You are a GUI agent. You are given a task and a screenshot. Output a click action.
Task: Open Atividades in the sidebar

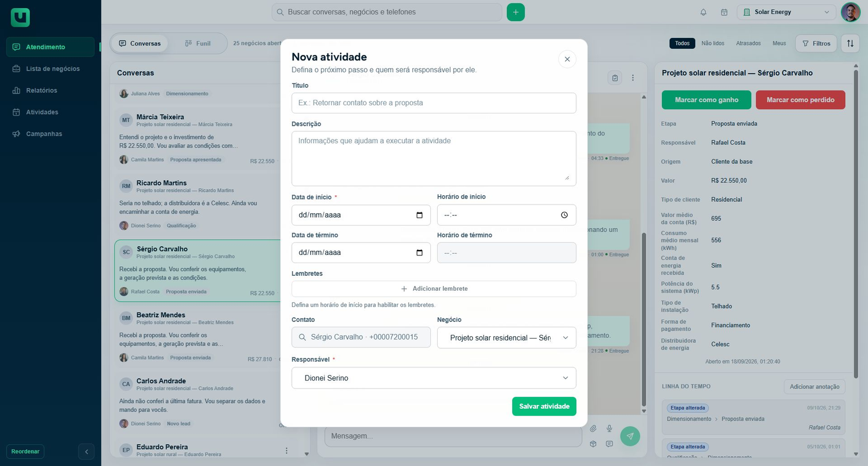point(50,112)
